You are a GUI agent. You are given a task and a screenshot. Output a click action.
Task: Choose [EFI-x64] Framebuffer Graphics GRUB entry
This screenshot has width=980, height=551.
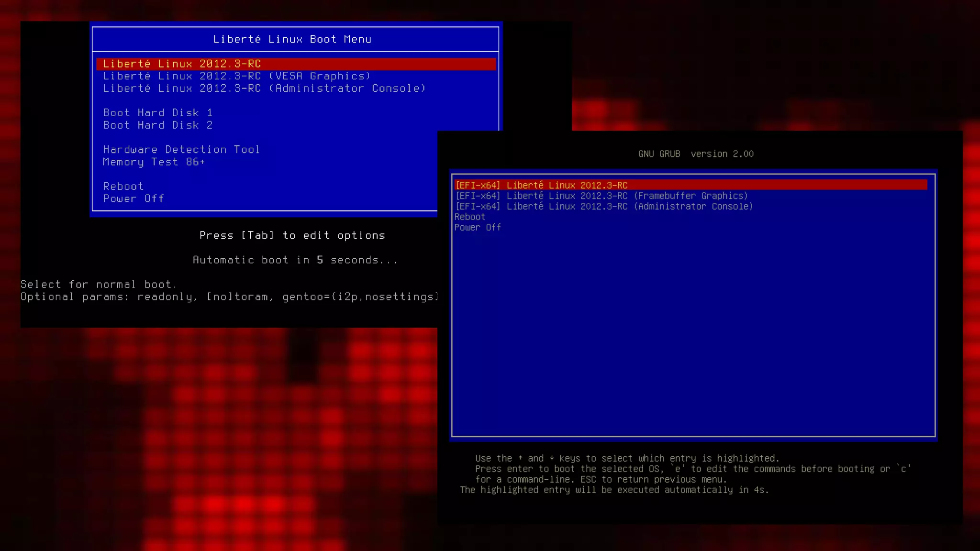pyautogui.click(x=601, y=196)
